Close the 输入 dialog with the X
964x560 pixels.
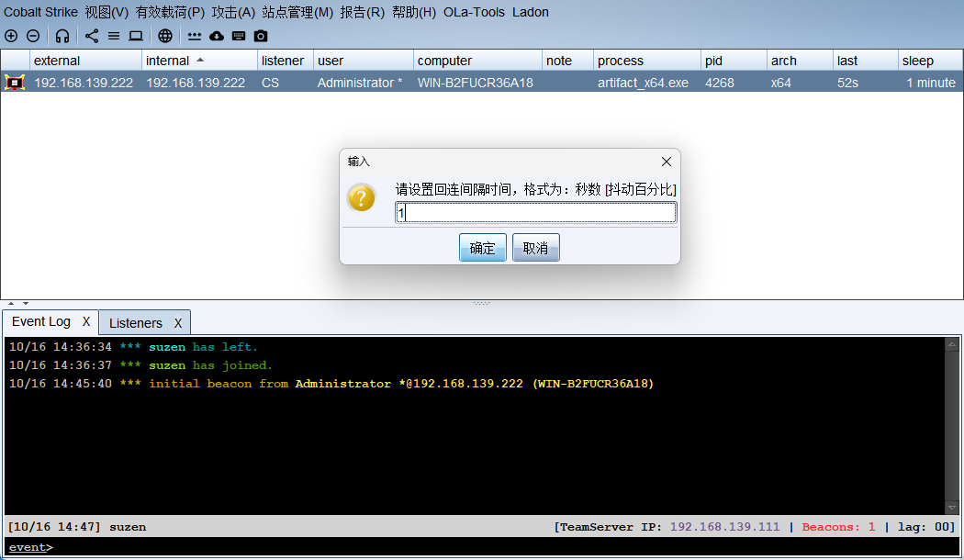click(667, 162)
